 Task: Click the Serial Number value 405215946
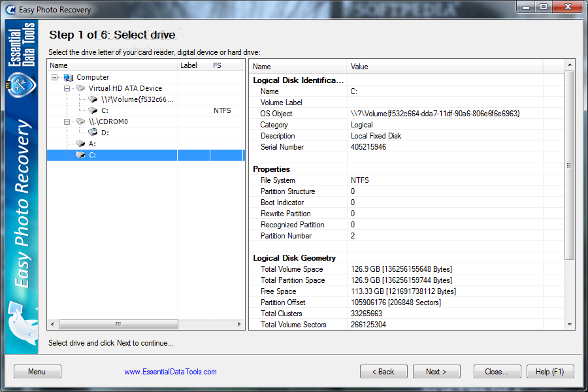click(x=368, y=147)
